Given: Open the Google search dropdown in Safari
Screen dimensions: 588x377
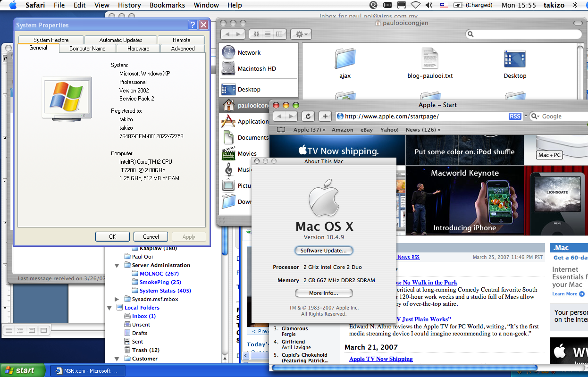Looking at the screenshot, I should tap(535, 116).
